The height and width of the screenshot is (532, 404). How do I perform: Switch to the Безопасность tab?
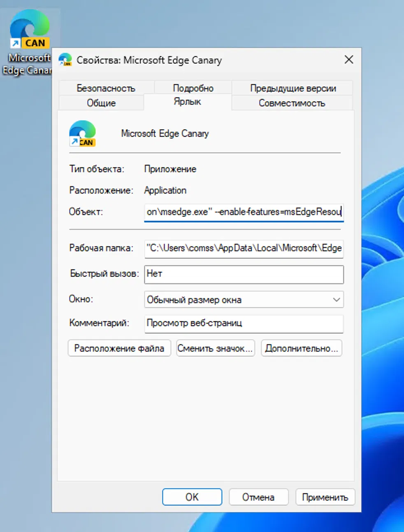tap(106, 88)
